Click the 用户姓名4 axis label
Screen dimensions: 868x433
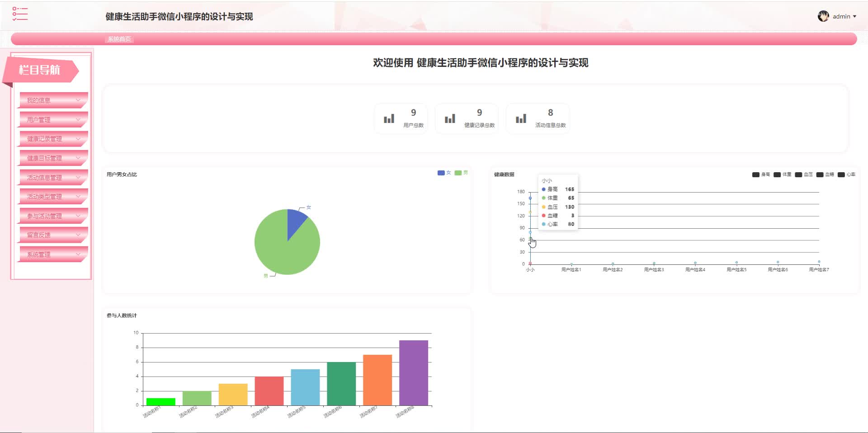point(695,270)
